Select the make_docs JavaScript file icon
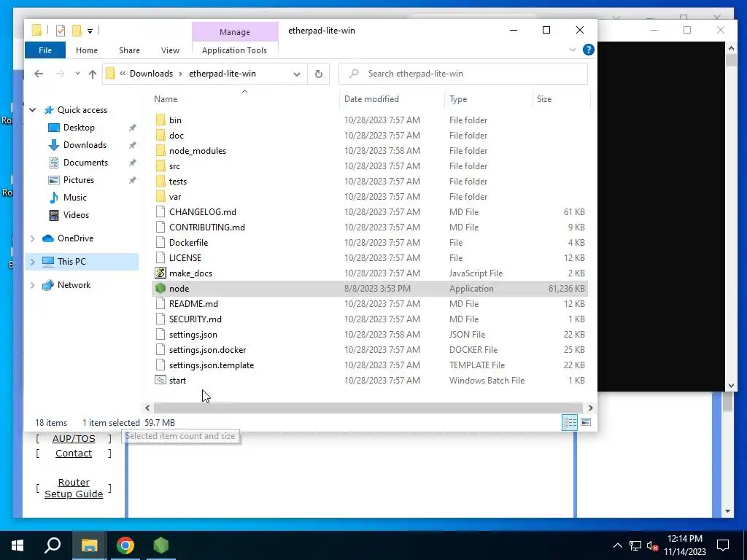Image resolution: width=747 pixels, height=560 pixels. (x=160, y=273)
